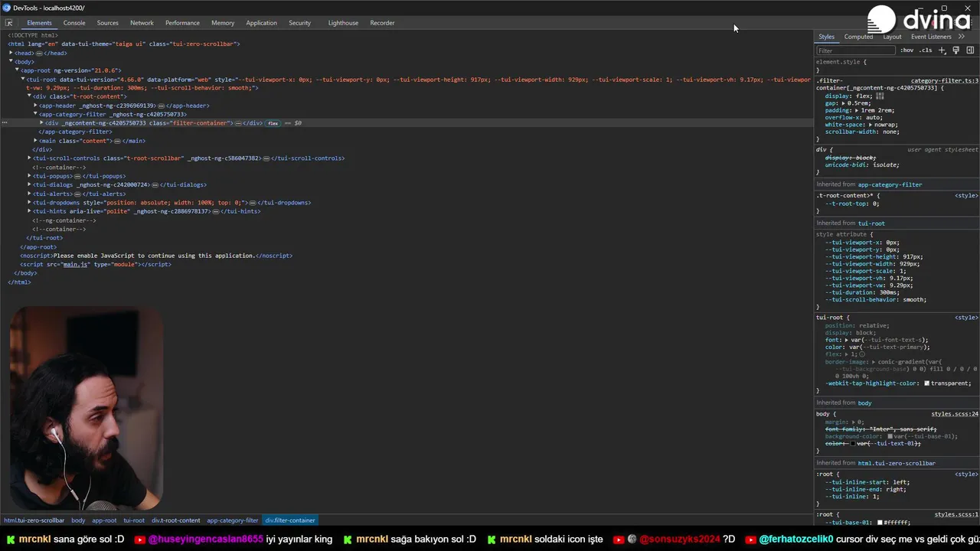Expand the main content element node
980x551 pixels.
35,141
